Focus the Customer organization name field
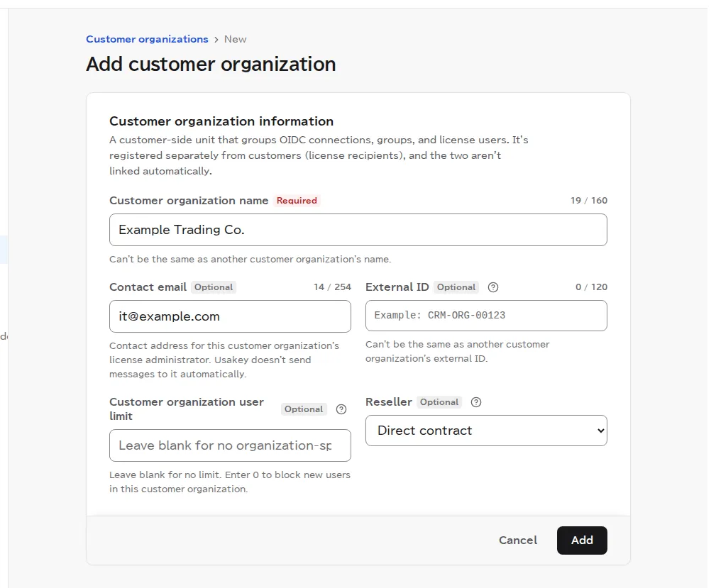 (358, 230)
